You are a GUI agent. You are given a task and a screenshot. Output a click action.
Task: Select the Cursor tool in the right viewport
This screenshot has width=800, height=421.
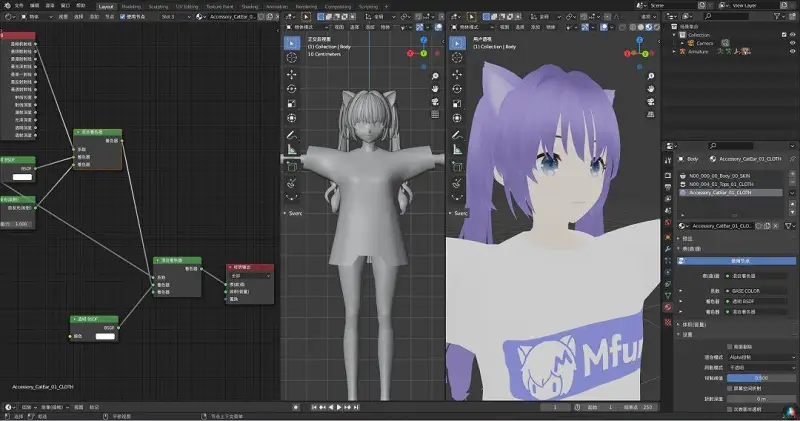point(457,58)
